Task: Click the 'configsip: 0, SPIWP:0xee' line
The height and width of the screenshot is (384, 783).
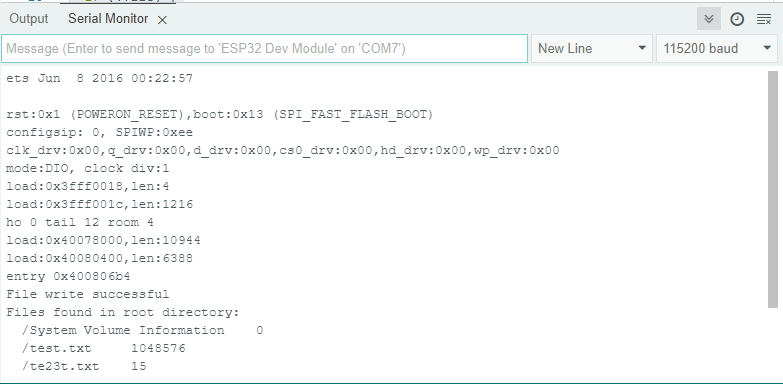Action: [x=99, y=133]
